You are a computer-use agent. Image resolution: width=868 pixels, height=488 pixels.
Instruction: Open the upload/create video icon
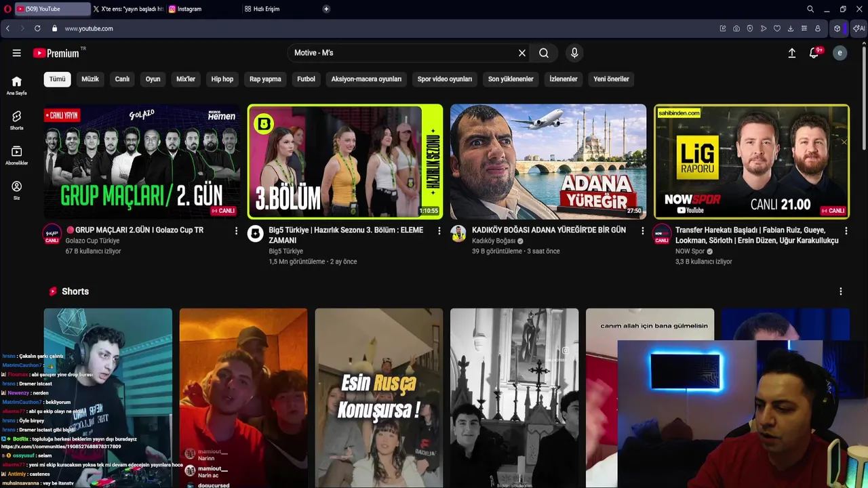coord(791,53)
